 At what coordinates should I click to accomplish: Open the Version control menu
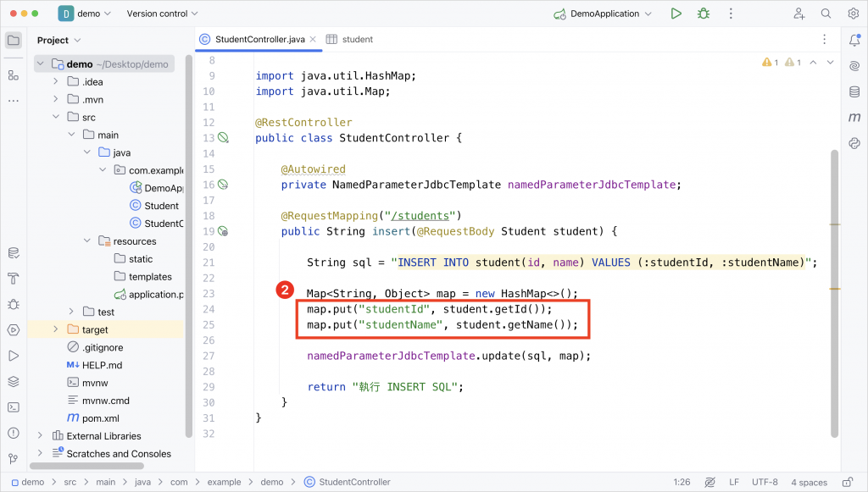tap(162, 14)
